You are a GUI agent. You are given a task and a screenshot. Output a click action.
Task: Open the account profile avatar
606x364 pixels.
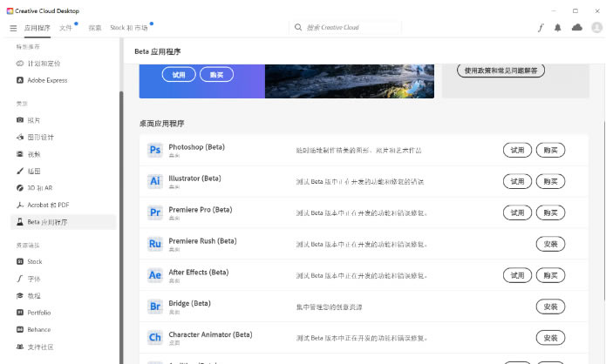596,27
